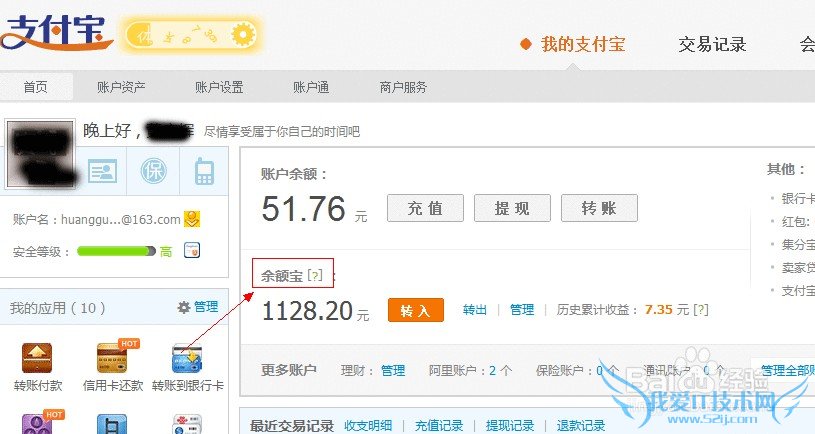Screen dimensions: 815x434
Task: Click the gear icon beside 管理 in 我的应用
Action: coord(183,307)
